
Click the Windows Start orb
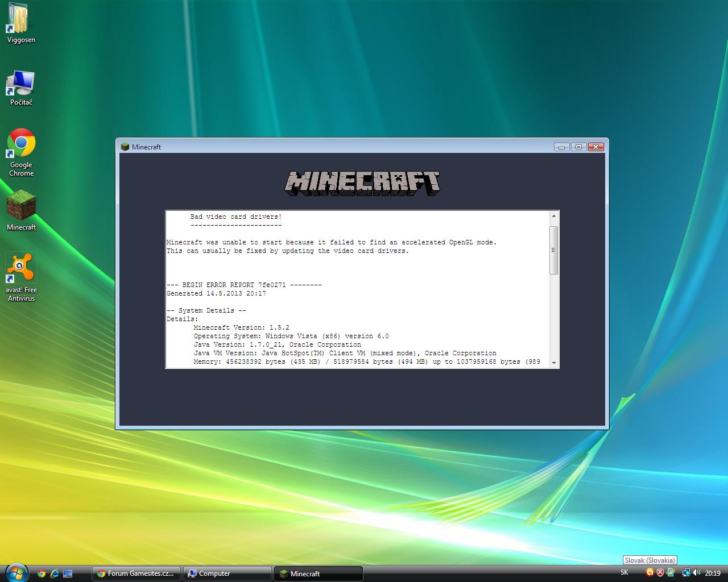15,573
